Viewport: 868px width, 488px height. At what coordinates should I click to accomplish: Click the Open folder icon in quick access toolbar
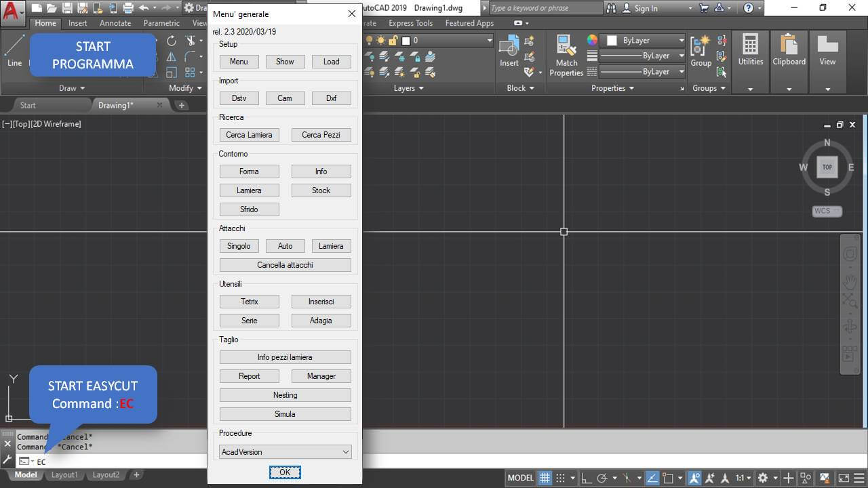(52, 8)
